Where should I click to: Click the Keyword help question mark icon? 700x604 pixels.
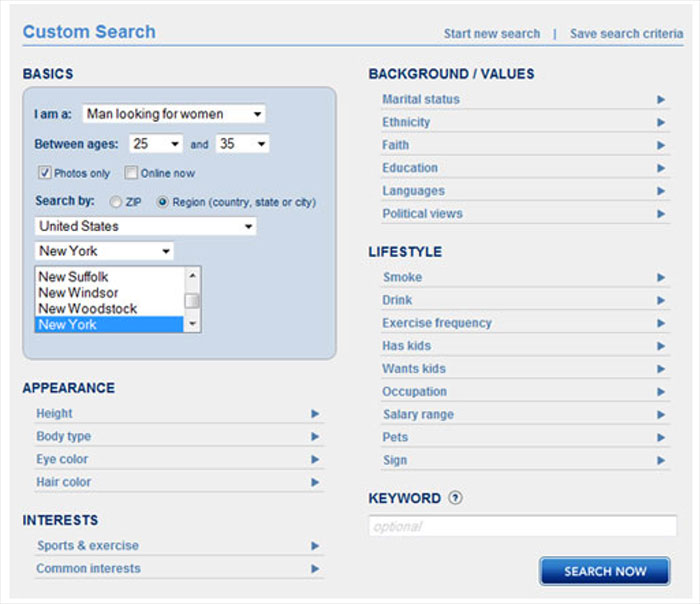[x=455, y=498]
